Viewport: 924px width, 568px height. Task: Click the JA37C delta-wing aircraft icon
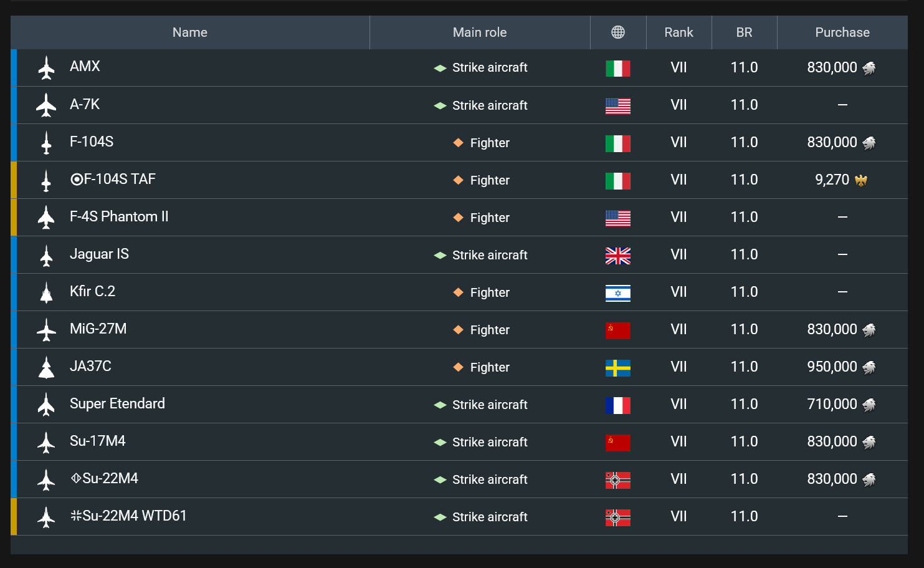[x=46, y=367]
